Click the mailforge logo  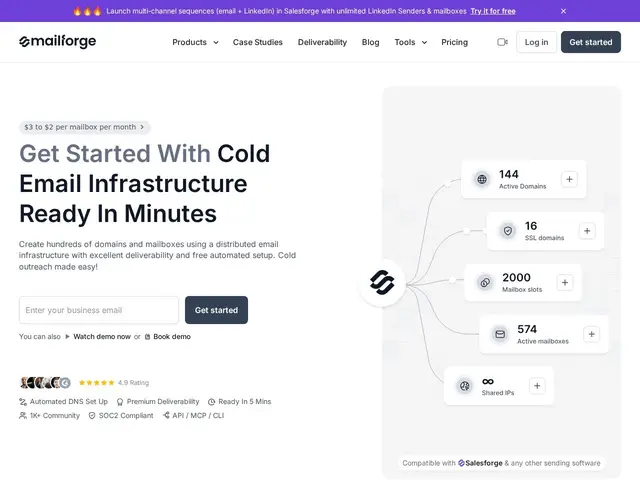[58, 42]
